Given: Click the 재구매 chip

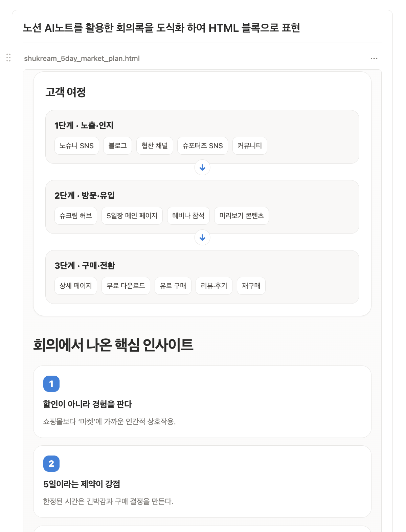Looking at the screenshot, I should [x=251, y=286].
